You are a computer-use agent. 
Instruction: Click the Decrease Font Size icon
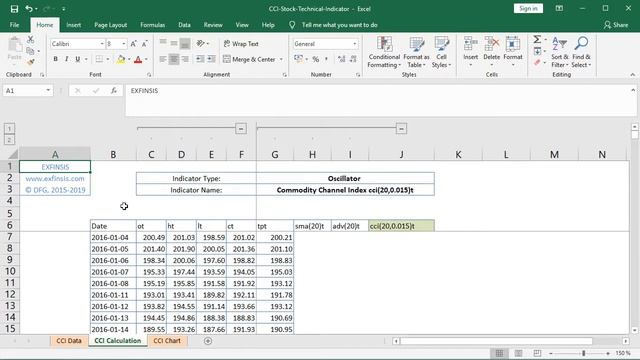(x=144, y=44)
